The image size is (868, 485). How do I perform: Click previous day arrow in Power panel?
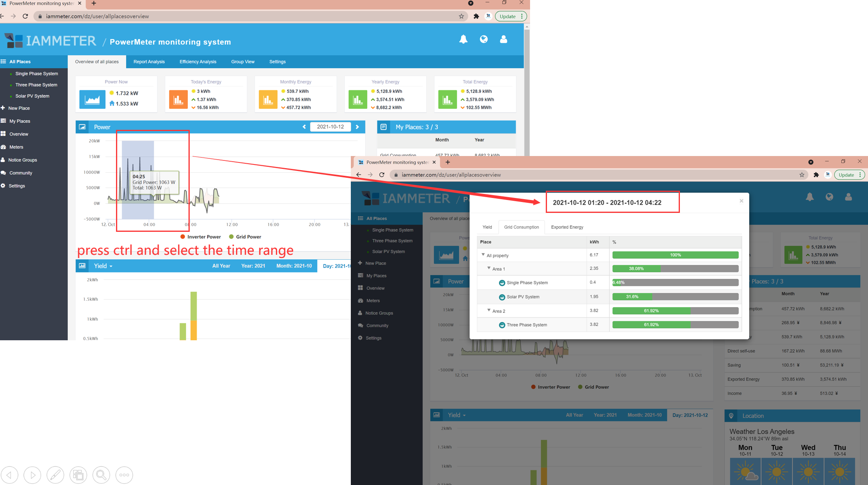(304, 127)
